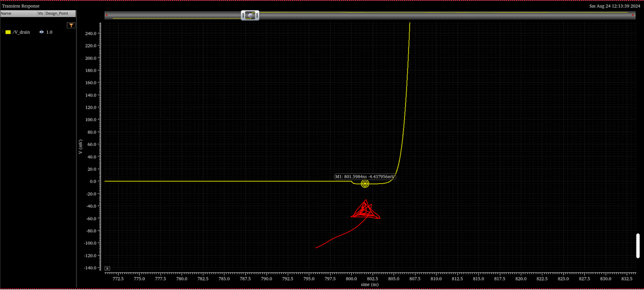The width and height of the screenshot is (644, 290).
Task: Click the time (ns) x-axis label
Action: click(369, 284)
